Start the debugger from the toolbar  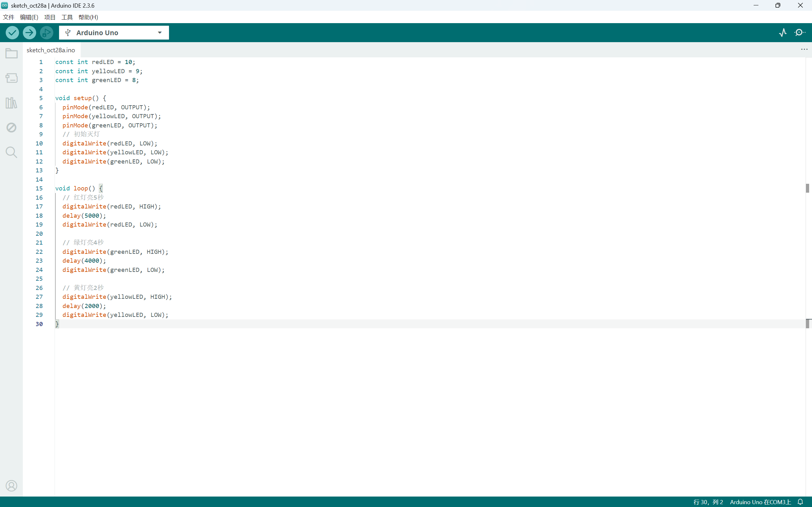click(47, 33)
